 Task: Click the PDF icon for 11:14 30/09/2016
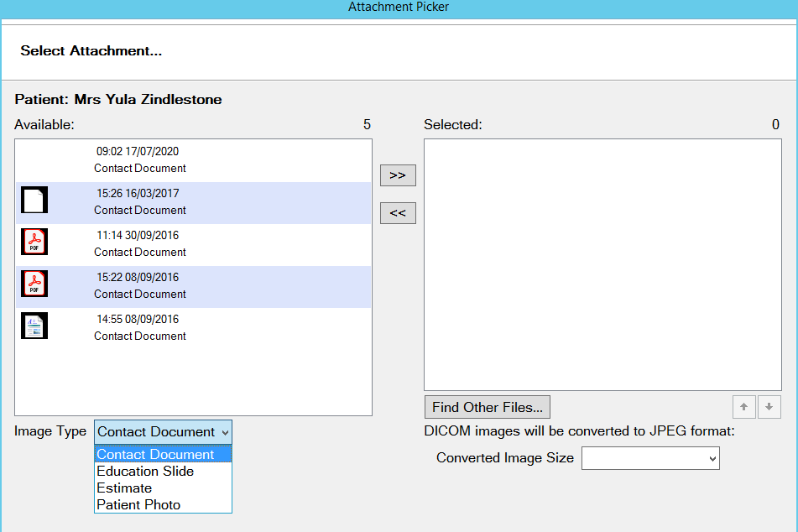[34, 242]
